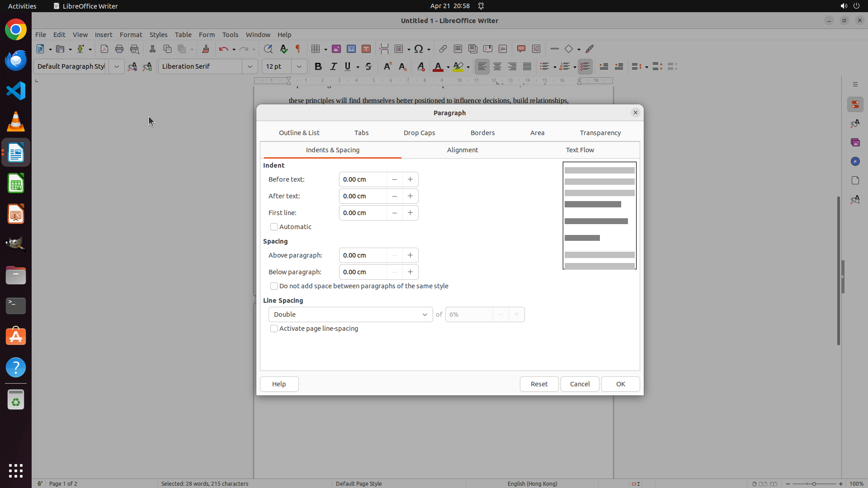Click the Insert Hyperlink icon
The image size is (868, 488).
[x=443, y=49]
